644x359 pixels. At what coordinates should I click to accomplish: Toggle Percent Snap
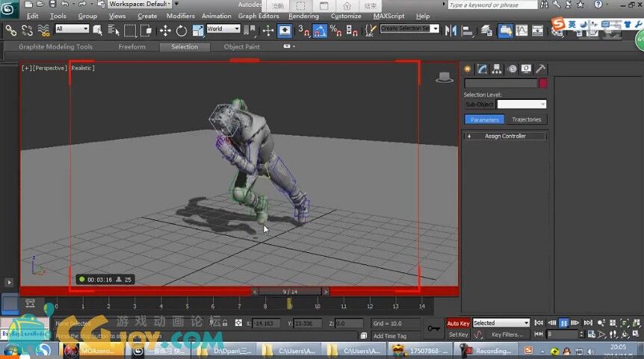336,31
